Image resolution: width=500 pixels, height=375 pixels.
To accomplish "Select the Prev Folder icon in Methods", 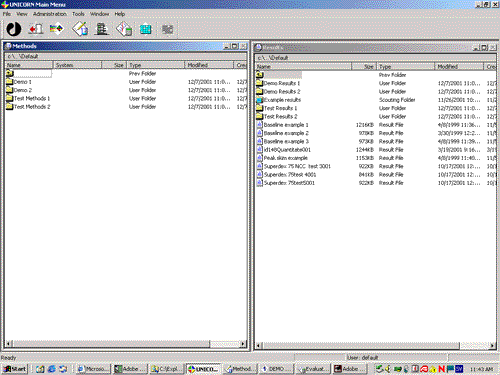I will tap(9, 73).
